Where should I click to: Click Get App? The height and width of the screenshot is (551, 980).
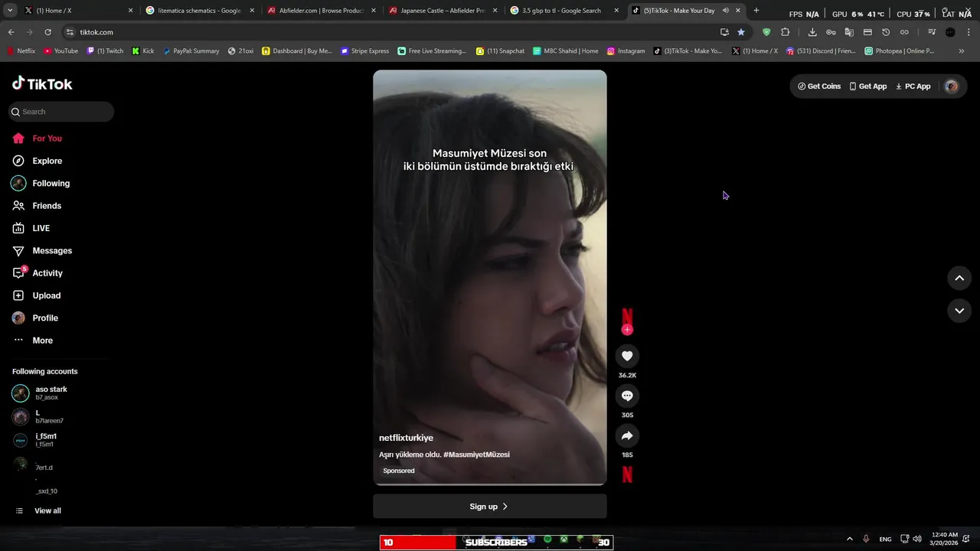click(x=868, y=86)
